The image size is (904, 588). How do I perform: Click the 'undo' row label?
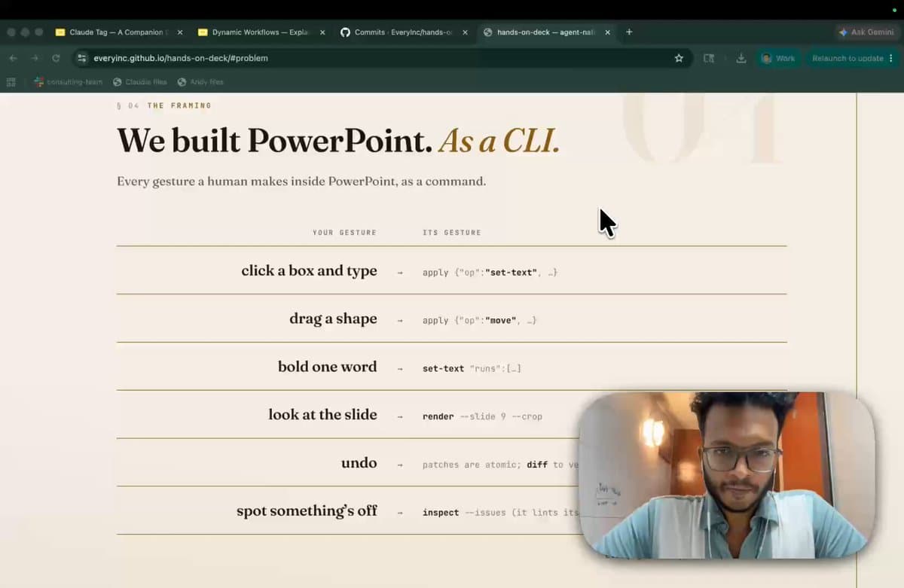click(359, 463)
